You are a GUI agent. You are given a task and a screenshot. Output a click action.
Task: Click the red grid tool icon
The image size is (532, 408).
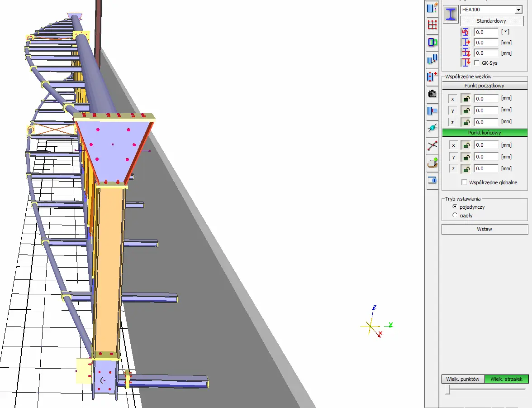(x=432, y=25)
